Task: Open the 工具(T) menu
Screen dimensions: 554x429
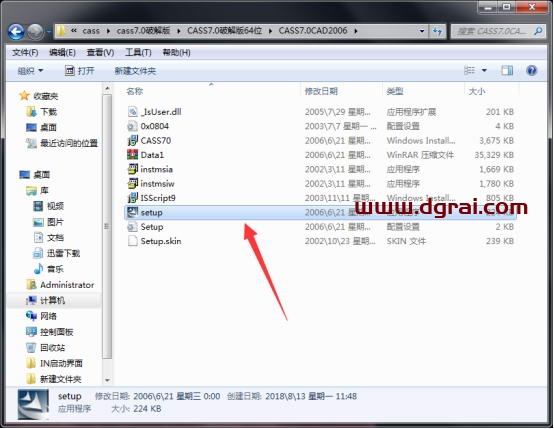Action: click(138, 53)
